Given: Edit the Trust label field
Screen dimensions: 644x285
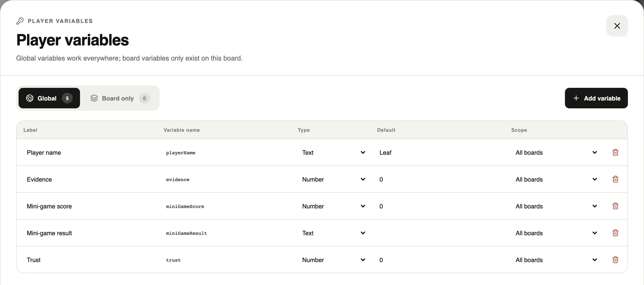Looking at the screenshot, I should click(90, 260).
